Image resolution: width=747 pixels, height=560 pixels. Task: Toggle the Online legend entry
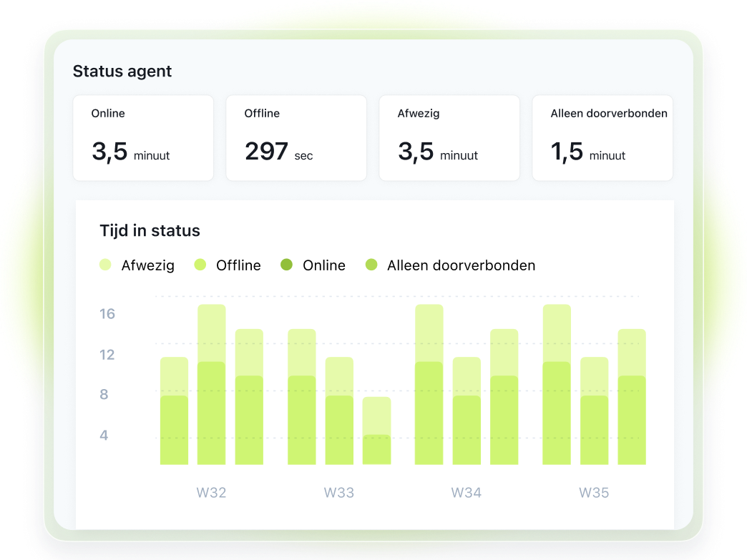[x=315, y=265]
